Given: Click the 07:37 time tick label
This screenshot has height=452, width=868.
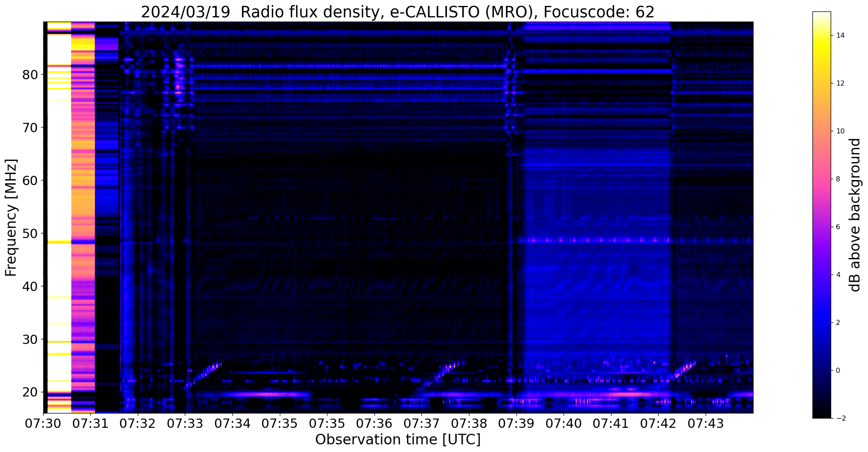Looking at the screenshot, I should tap(421, 424).
